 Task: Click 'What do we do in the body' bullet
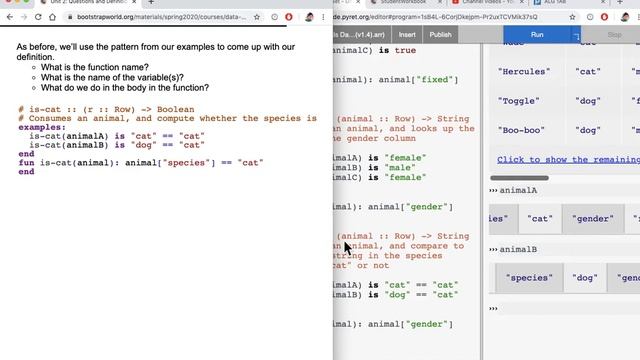click(x=125, y=88)
